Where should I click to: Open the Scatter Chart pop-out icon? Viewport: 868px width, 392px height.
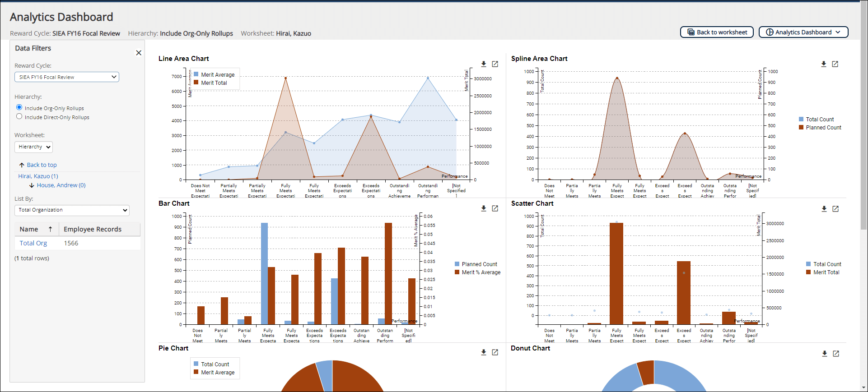[835, 209]
